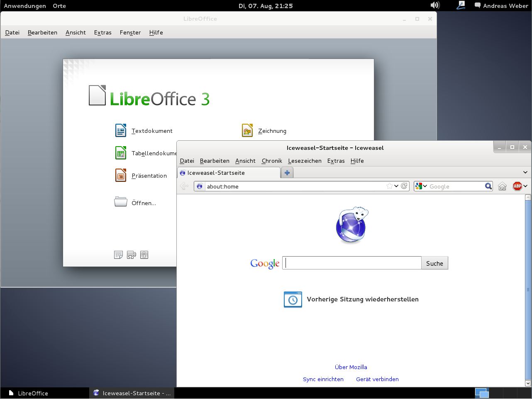Bookmark the page with the star icon
The image size is (532, 399).
pyautogui.click(x=389, y=186)
